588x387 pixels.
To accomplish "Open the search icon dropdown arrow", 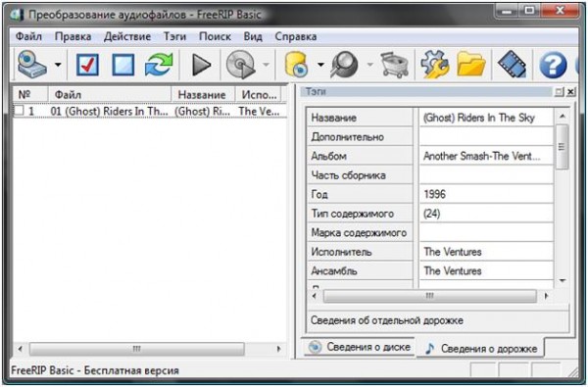I will pyautogui.click(x=369, y=65).
